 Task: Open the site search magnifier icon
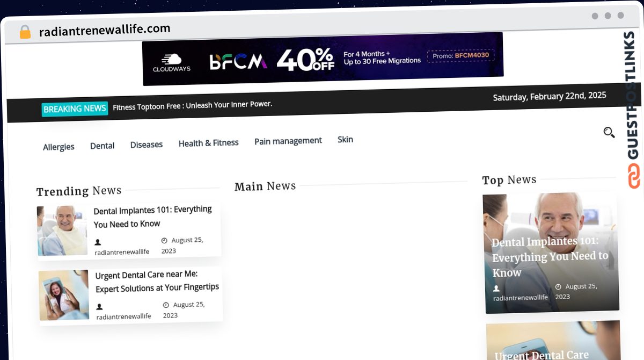click(x=609, y=132)
